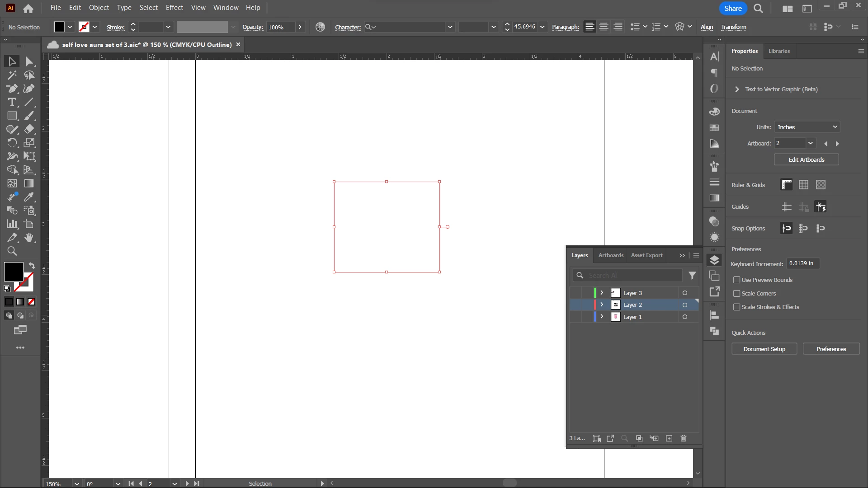Image resolution: width=868 pixels, height=488 pixels.
Task: Select the Zoom tool
Action: pyautogui.click(x=12, y=251)
